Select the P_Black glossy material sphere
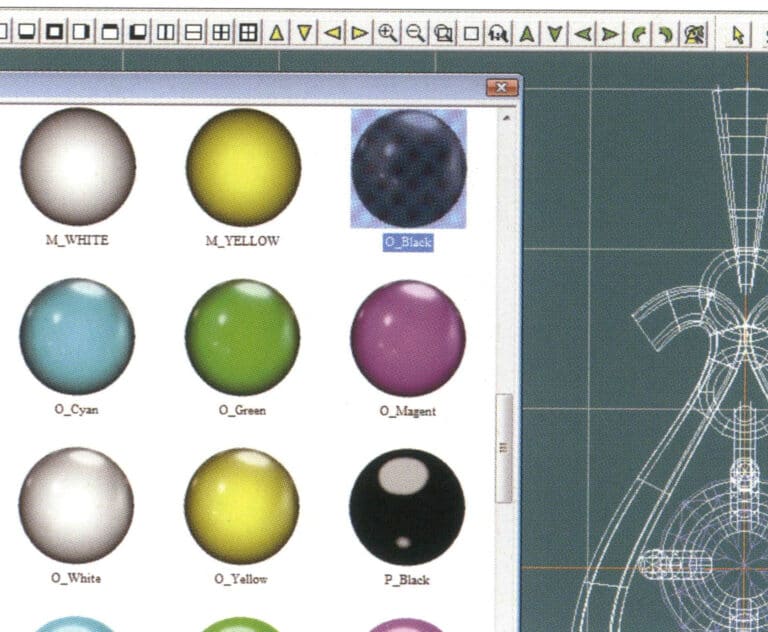The image size is (768, 632). (x=407, y=507)
